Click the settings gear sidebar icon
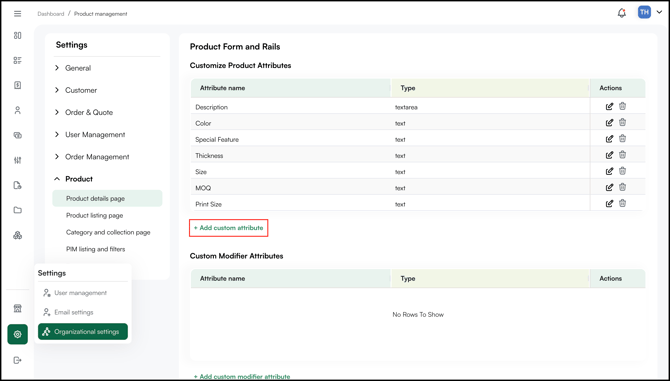 click(x=18, y=334)
